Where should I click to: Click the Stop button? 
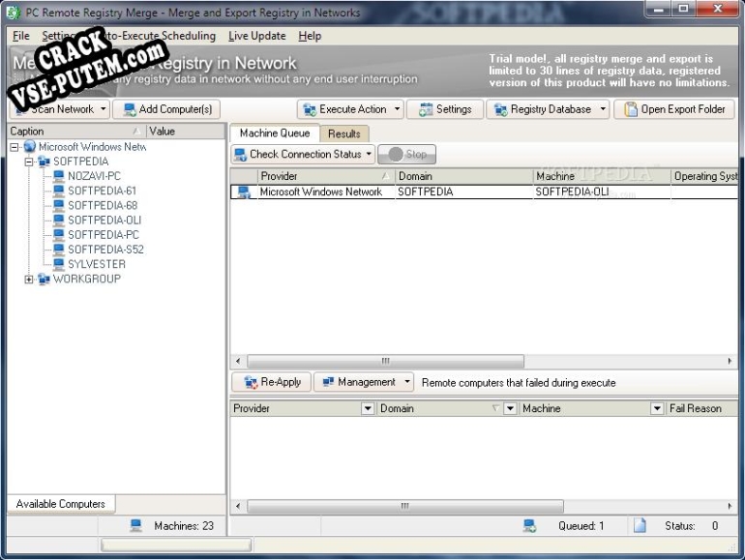click(406, 155)
